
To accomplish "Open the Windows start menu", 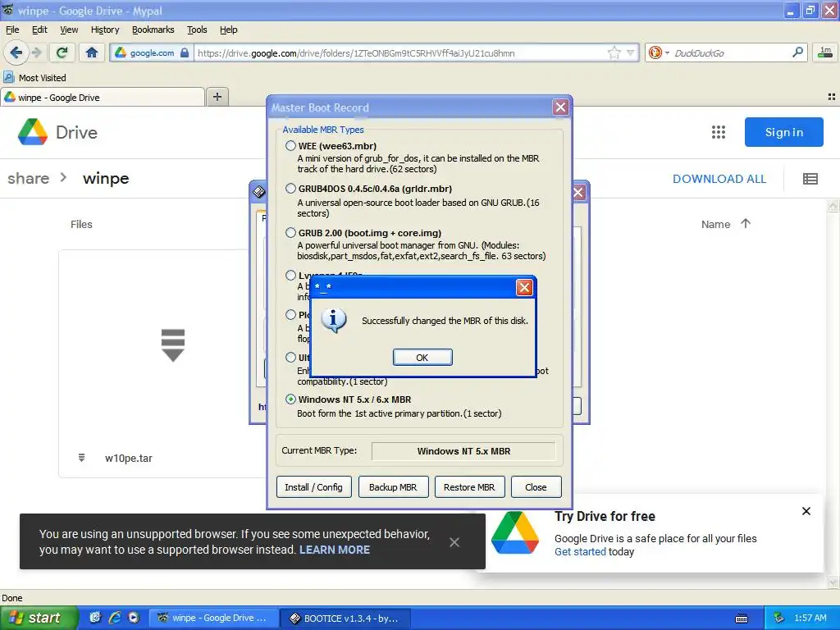I will pos(39,618).
